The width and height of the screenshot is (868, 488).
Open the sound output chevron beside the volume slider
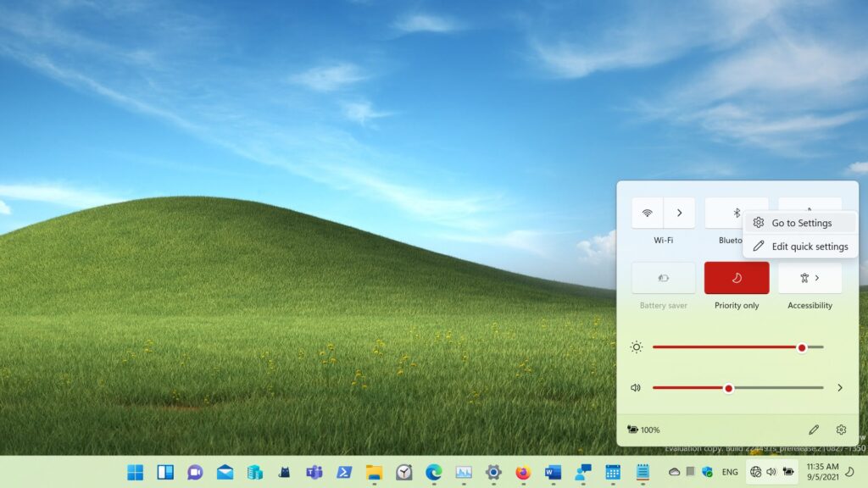840,387
